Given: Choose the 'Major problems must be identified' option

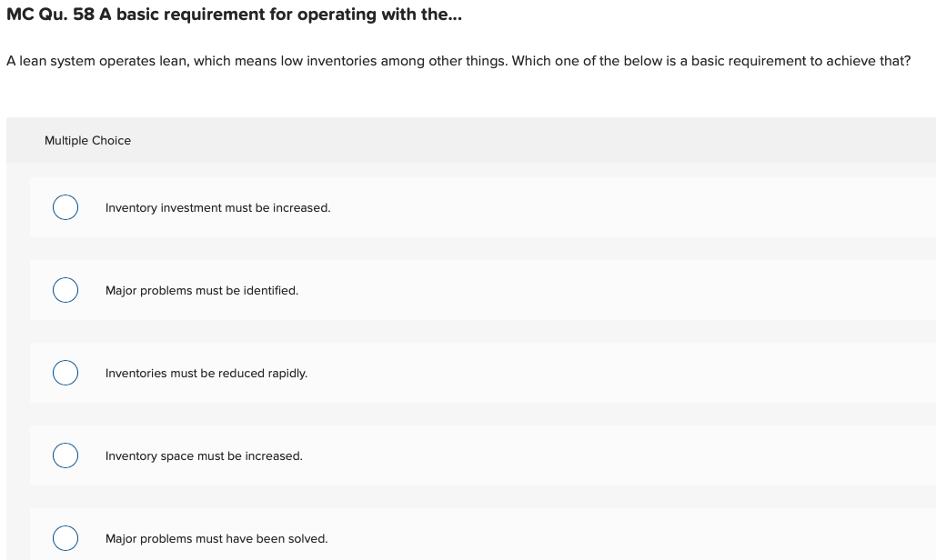Looking at the screenshot, I should 65,290.
